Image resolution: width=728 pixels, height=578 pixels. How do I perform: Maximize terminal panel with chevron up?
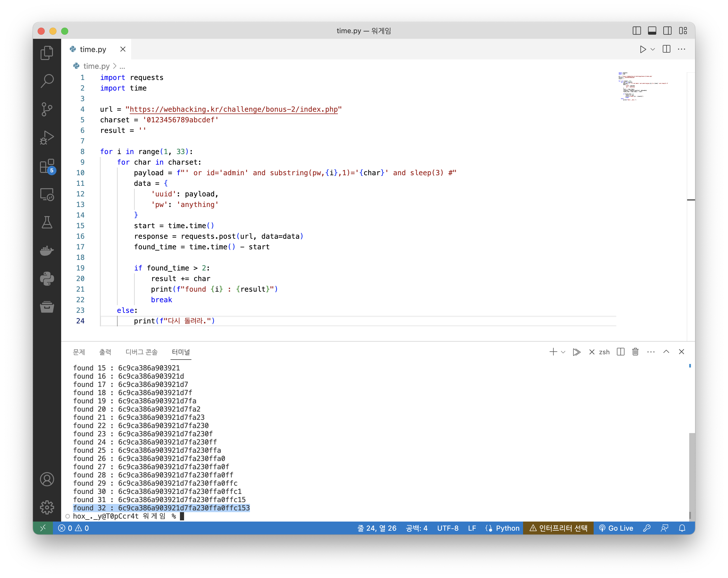[666, 352]
